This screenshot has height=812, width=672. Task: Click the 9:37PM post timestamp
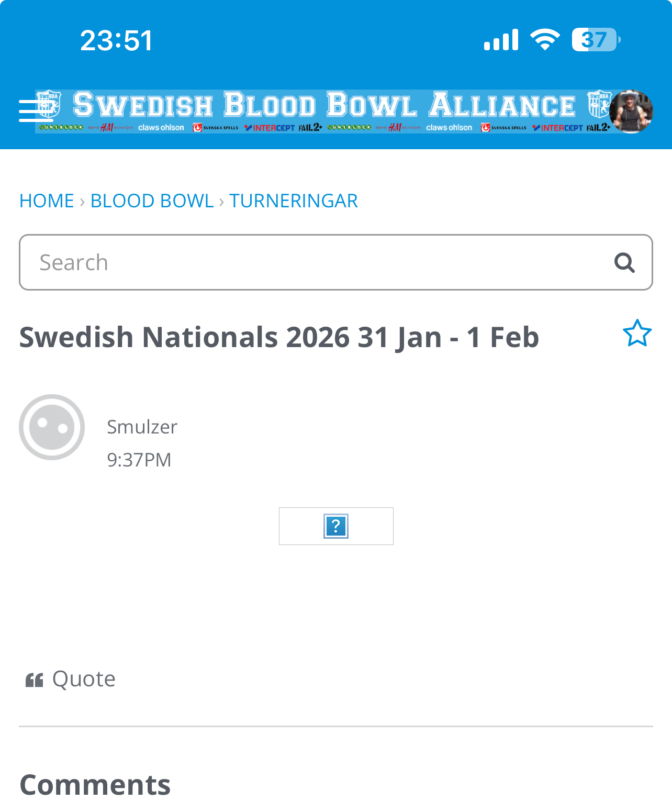(139, 460)
